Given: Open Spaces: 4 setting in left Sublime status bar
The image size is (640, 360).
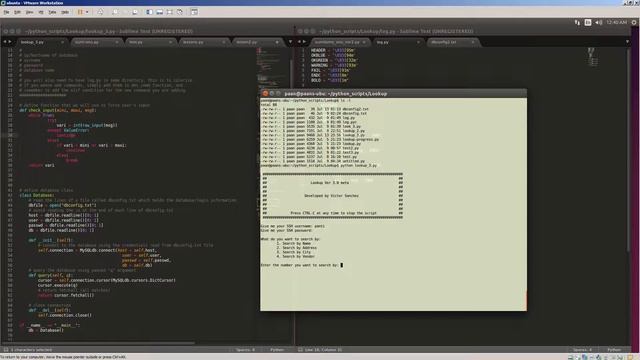Looking at the screenshot, I should tap(245, 350).
